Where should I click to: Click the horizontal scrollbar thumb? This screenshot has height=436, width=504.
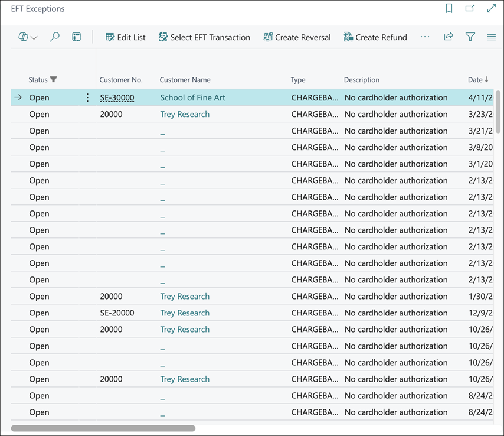pyautogui.click(x=103, y=428)
